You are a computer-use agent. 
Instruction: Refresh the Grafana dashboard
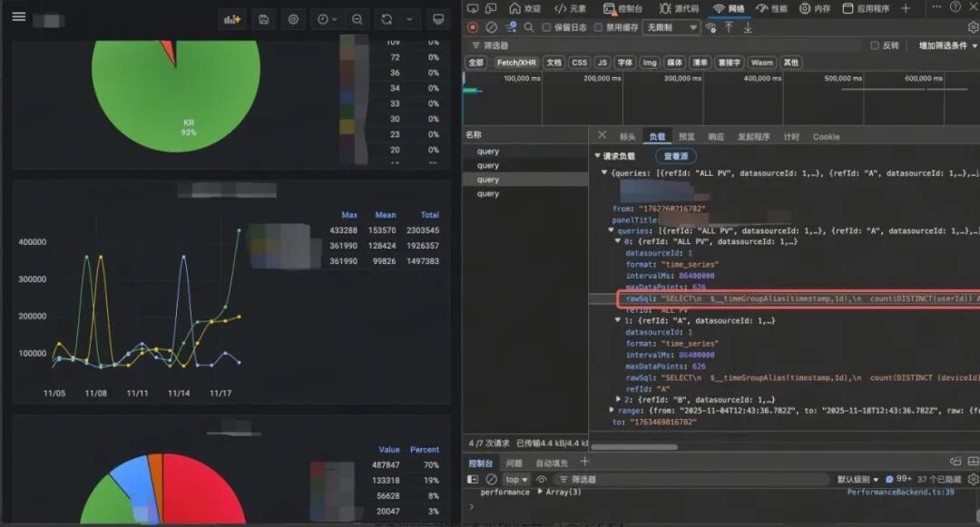(x=387, y=19)
